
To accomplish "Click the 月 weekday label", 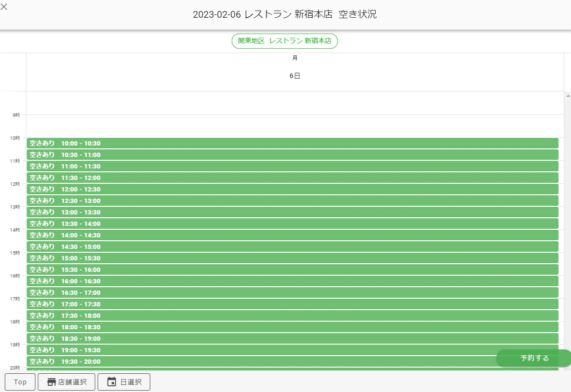I will 295,58.
